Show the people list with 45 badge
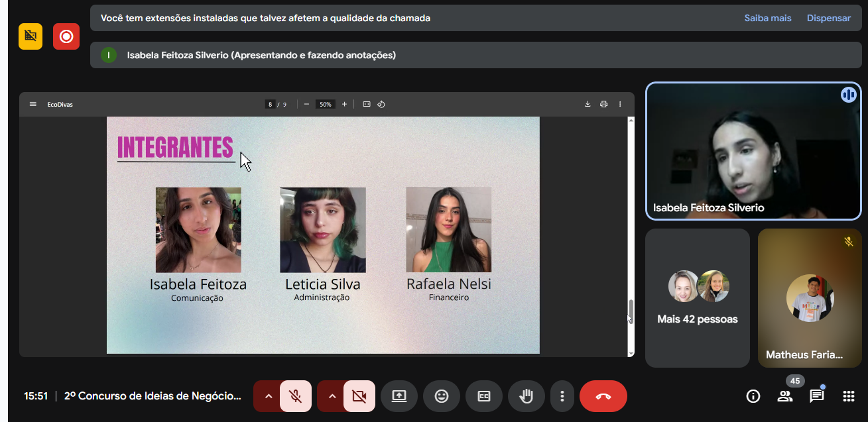 [785, 396]
